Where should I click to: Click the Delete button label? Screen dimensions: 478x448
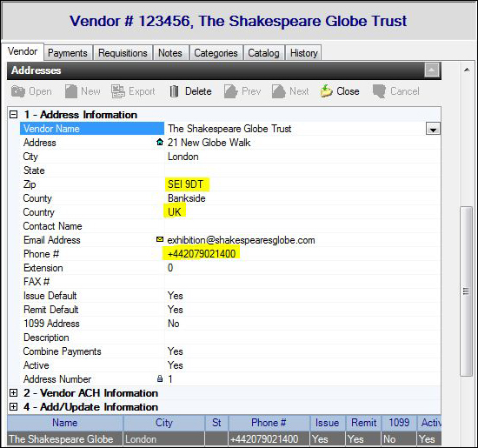click(198, 91)
